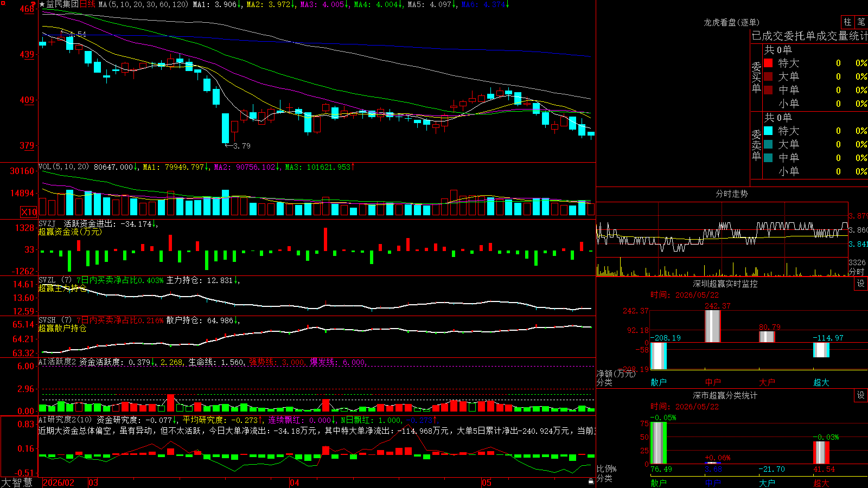The height and width of the screenshot is (488, 868).
Task: Click the red 日线 period label
Action: [87, 4]
